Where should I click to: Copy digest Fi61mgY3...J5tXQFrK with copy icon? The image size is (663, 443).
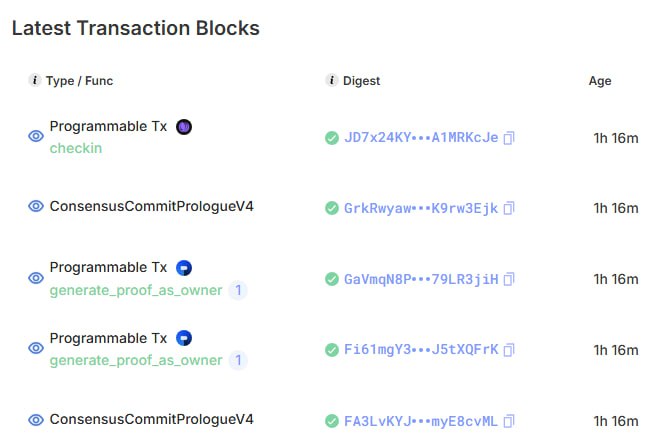(x=509, y=350)
